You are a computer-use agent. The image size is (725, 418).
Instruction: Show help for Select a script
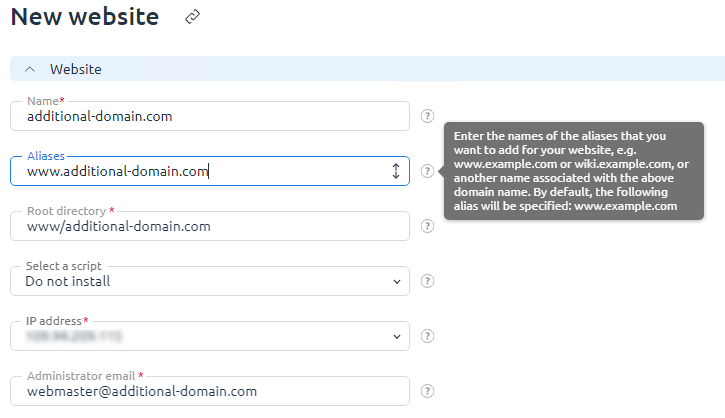click(427, 281)
